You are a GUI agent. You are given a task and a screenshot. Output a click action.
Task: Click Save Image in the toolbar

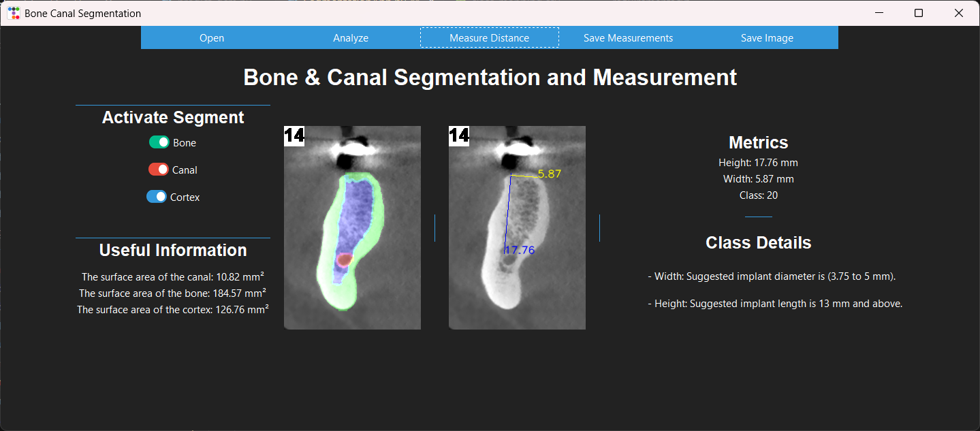tap(767, 38)
